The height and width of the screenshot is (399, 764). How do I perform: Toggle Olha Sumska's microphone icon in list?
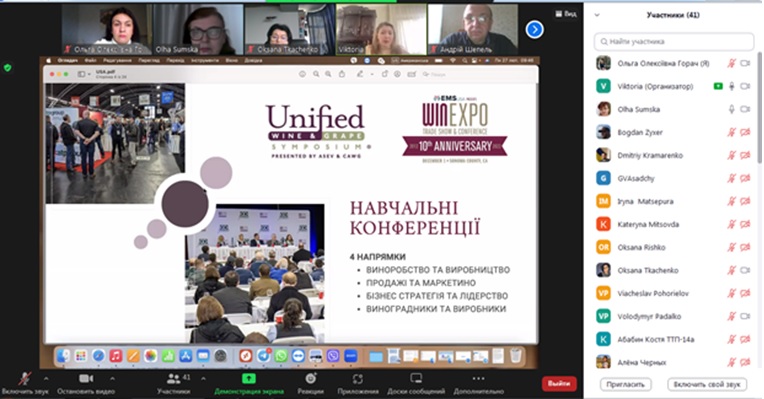click(731, 109)
